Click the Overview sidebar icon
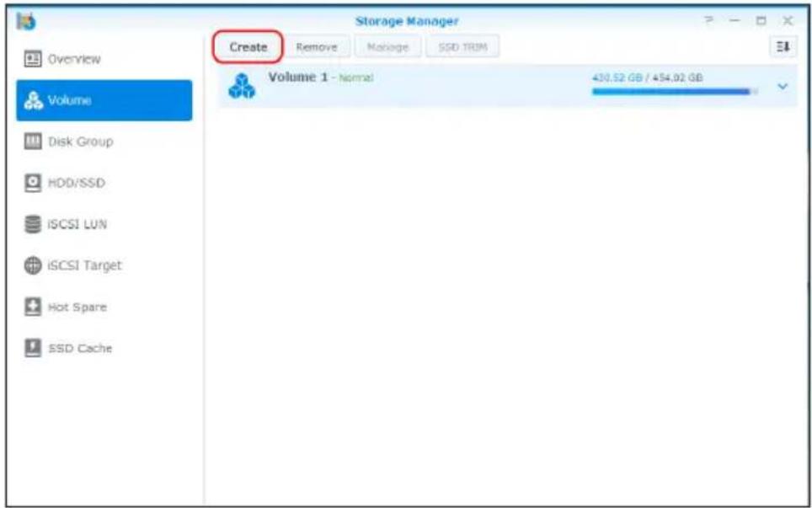 coord(33,59)
